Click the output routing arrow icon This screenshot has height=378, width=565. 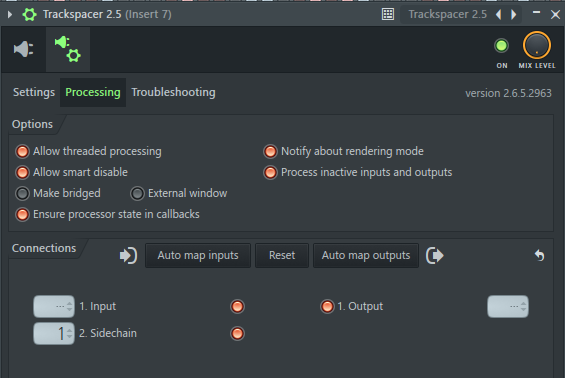click(435, 255)
